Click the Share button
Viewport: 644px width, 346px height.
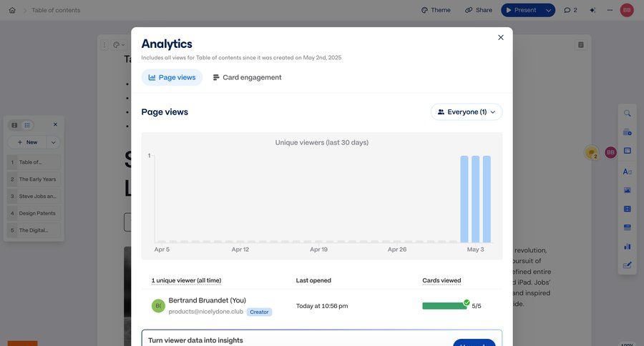(x=479, y=10)
